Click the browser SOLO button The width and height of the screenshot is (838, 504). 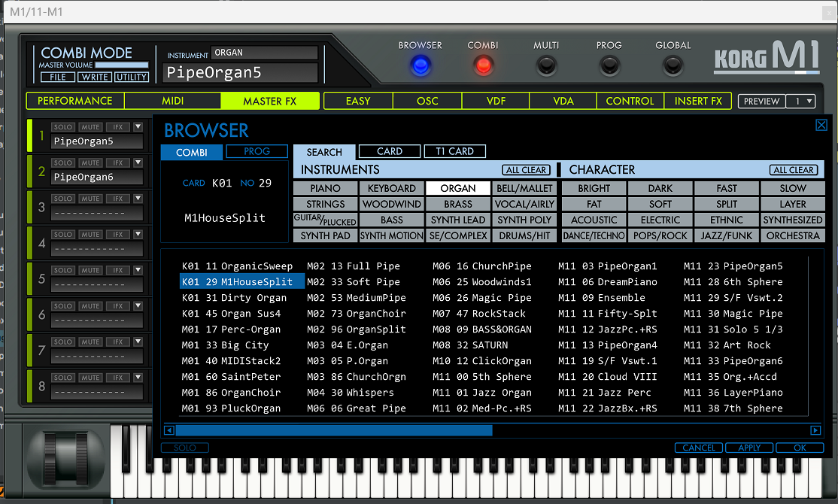coord(185,448)
